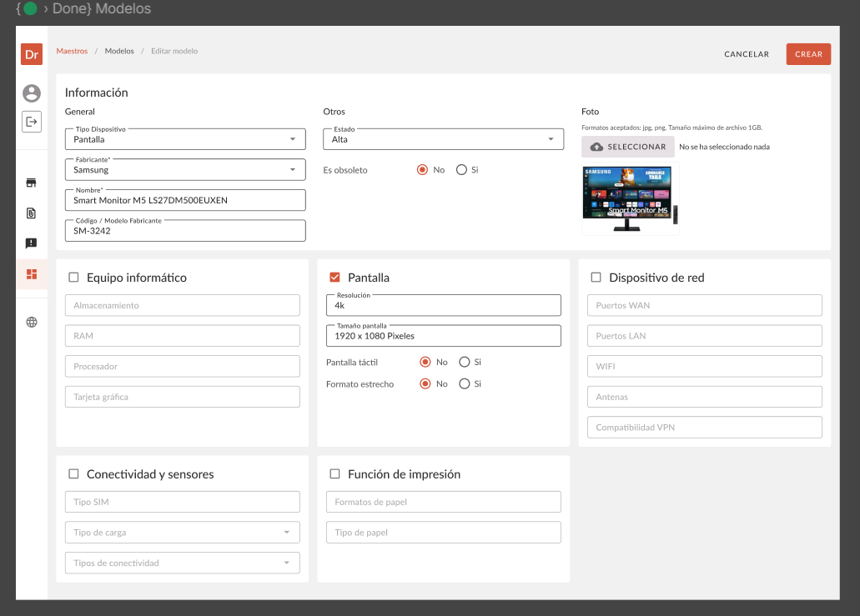Click the Samsung monitor photo thumbnail

tap(630, 199)
